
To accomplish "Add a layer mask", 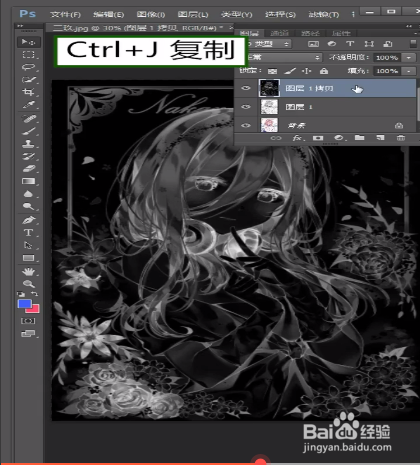I will [x=318, y=138].
